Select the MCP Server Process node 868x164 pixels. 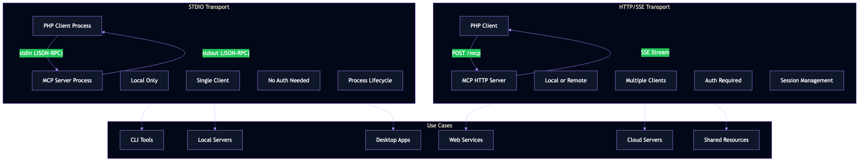[67, 81]
